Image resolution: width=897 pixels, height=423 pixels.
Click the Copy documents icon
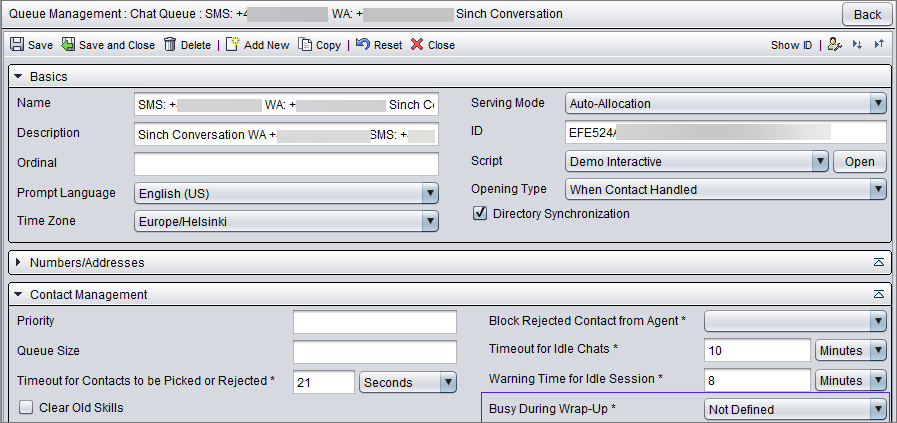click(305, 45)
